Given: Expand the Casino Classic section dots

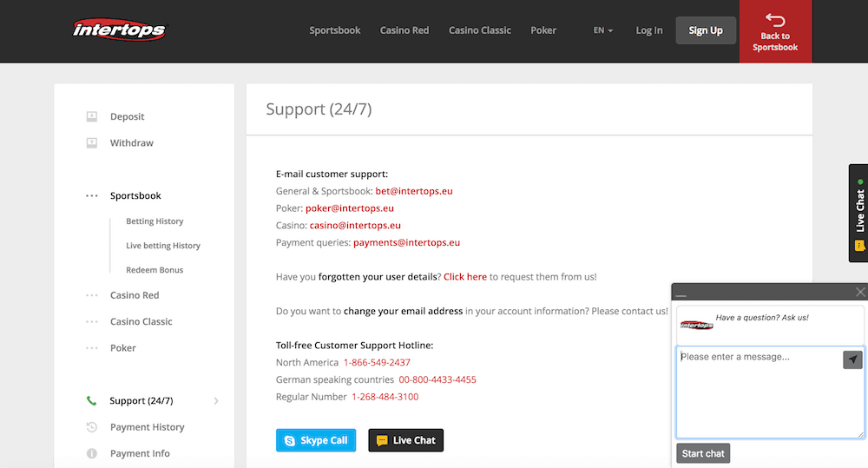Looking at the screenshot, I should pos(92,322).
